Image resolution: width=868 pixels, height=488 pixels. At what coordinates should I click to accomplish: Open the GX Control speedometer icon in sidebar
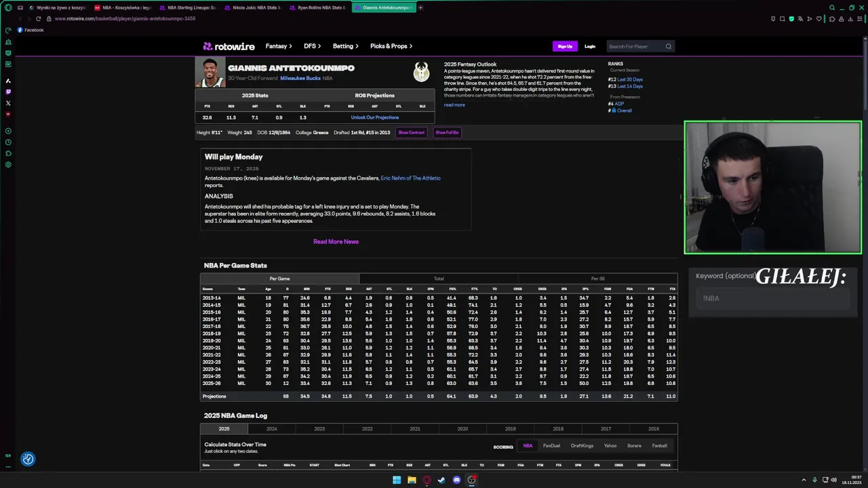click(x=8, y=30)
